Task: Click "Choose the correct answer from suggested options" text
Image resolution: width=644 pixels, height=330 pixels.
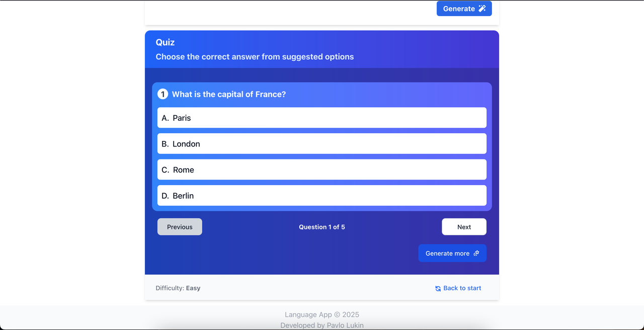Action: tap(255, 57)
